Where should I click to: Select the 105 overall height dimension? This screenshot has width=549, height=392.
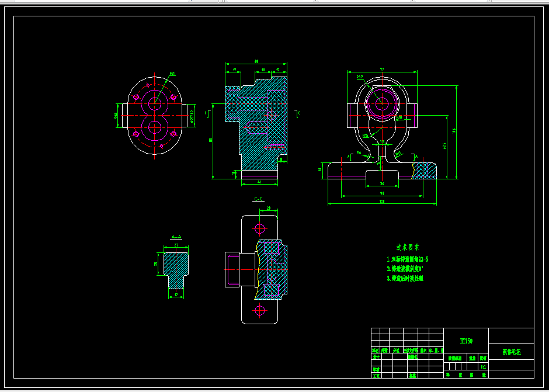454,131
